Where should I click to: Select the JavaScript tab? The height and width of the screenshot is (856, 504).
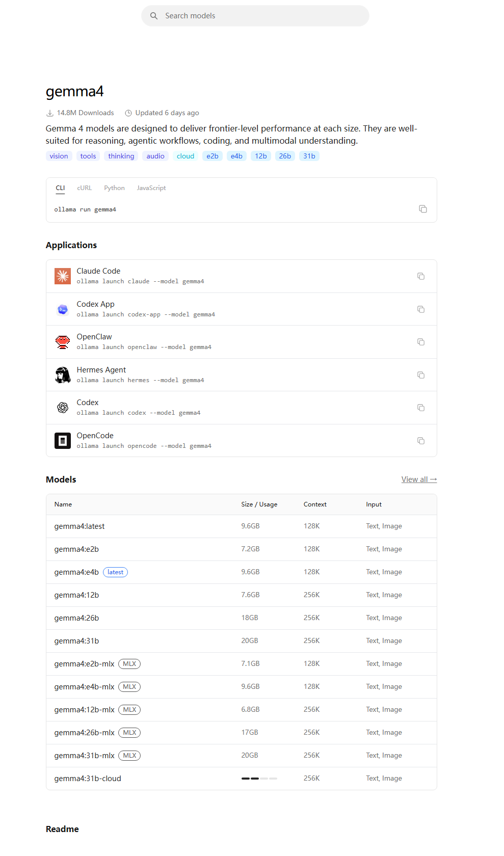(151, 188)
